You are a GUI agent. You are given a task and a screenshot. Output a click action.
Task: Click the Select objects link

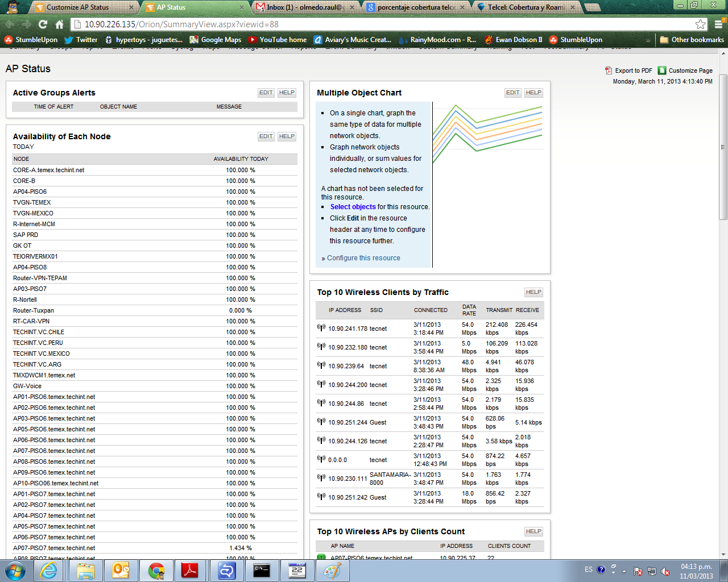353,207
